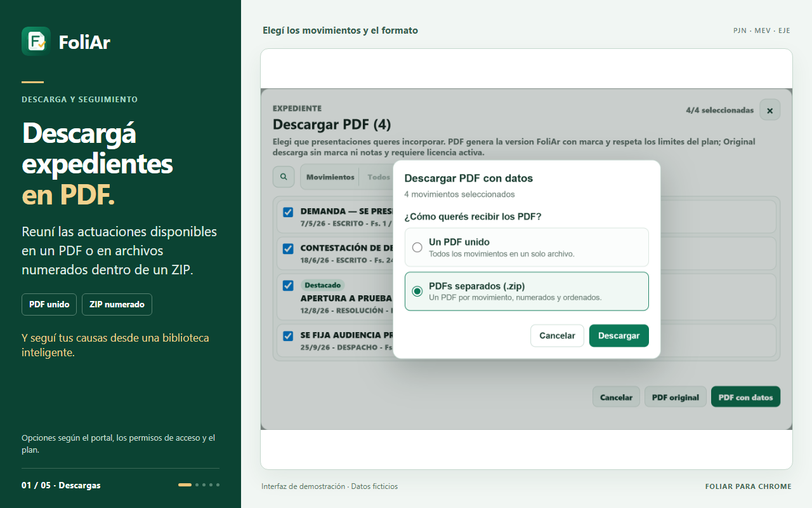This screenshot has width=812, height=508.
Task: Click 'Interfaz de demostración · Datos ficticios' text
Action: pyautogui.click(x=330, y=486)
